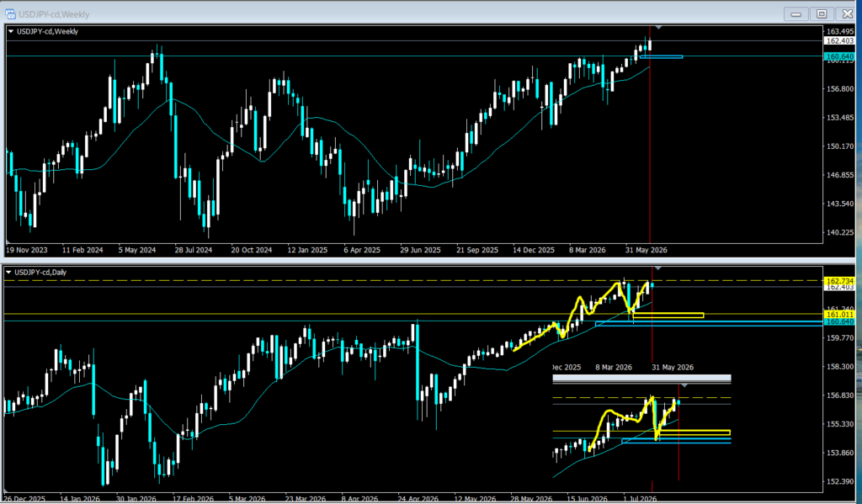Click the cyan 160.640 price tag on the Weekly scale
The image size is (862, 504).
839,56
